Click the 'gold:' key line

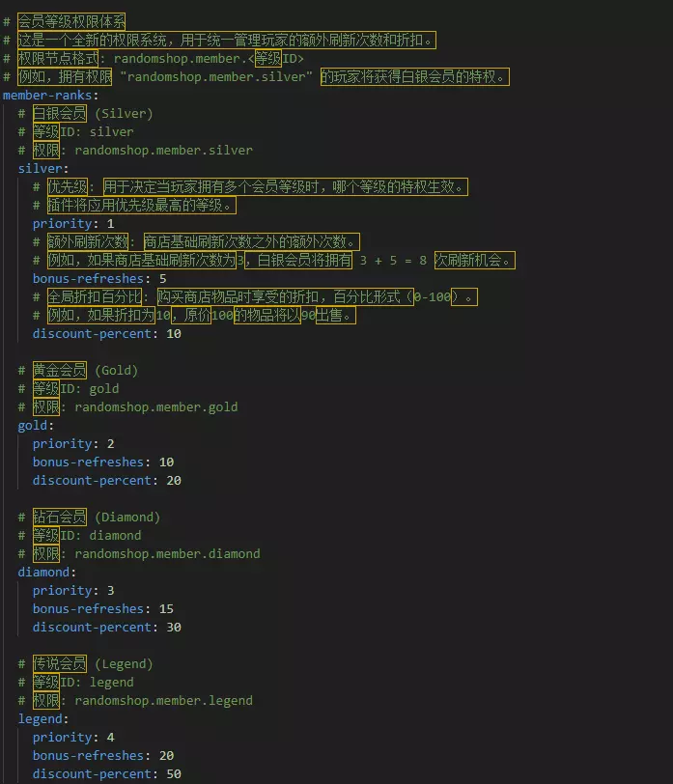pyautogui.click(x=36, y=426)
